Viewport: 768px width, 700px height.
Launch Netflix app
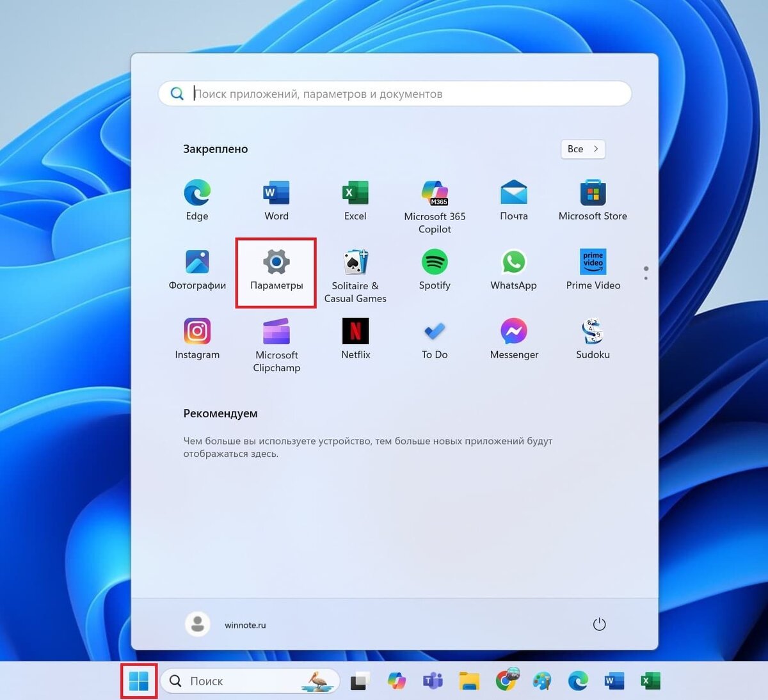(355, 338)
